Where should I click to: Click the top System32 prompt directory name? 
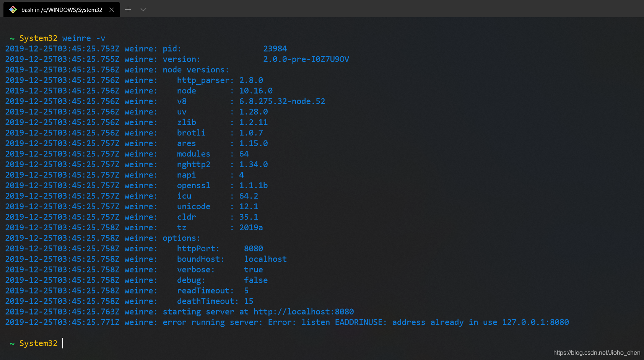tap(38, 38)
